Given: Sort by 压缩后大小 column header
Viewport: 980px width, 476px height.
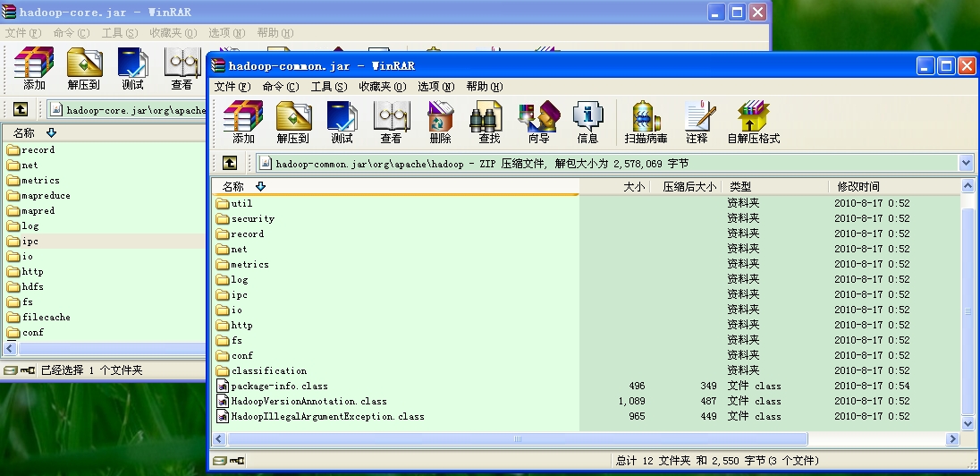Looking at the screenshot, I should [686, 186].
